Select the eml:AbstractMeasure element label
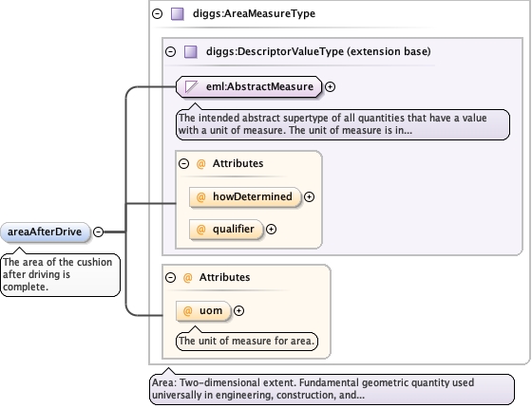This screenshot has height=408, width=532. [259, 86]
